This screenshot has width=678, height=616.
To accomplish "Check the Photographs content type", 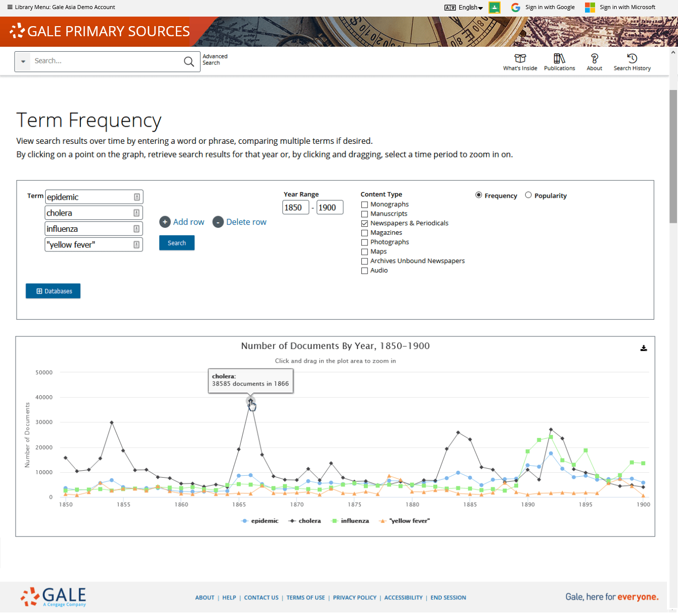I will point(364,242).
